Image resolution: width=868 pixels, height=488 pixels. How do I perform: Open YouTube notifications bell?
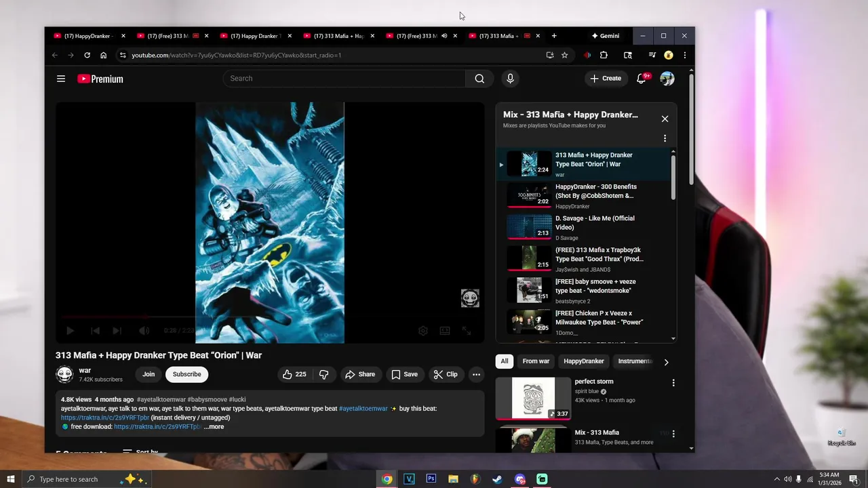(641, 79)
